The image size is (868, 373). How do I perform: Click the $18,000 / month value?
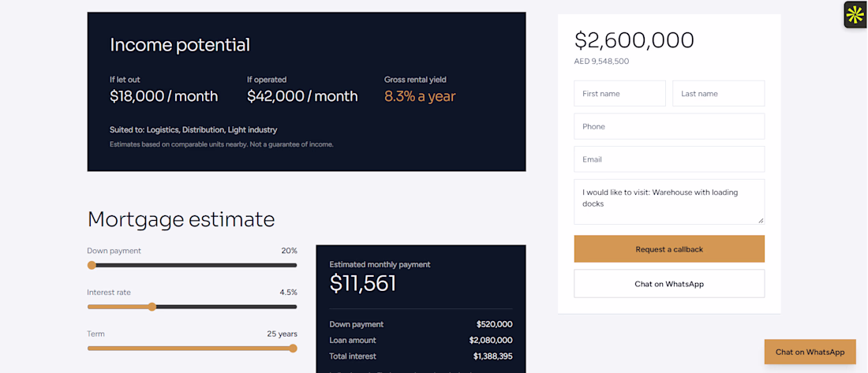click(164, 96)
